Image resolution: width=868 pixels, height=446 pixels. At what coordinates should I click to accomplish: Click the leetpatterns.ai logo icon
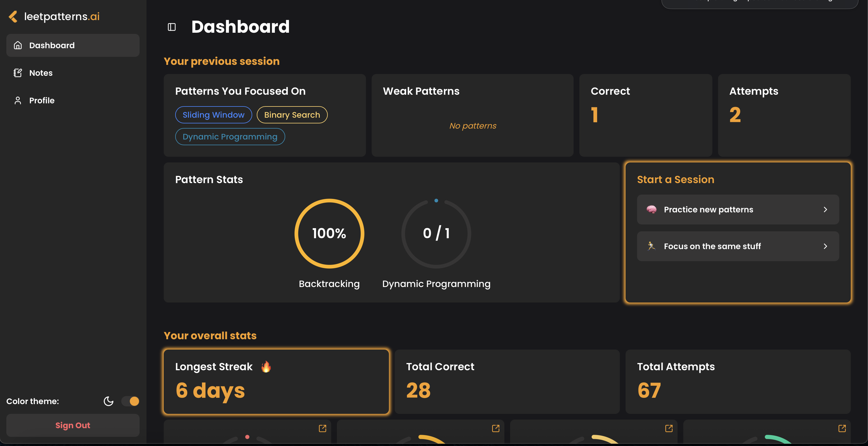click(13, 16)
